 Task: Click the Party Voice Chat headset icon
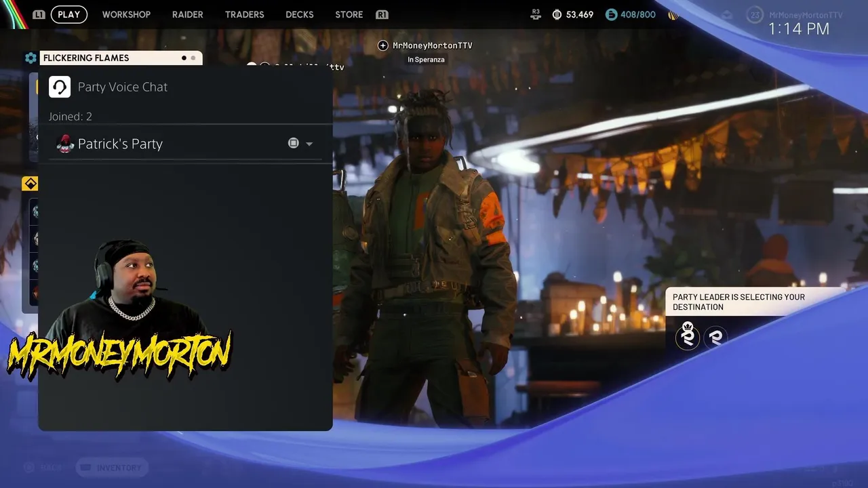(60, 87)
